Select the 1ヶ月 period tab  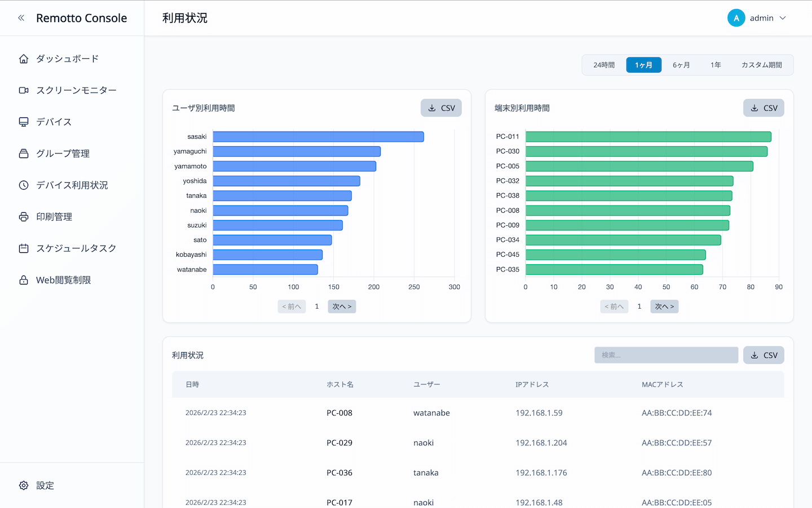click(643, 65)
